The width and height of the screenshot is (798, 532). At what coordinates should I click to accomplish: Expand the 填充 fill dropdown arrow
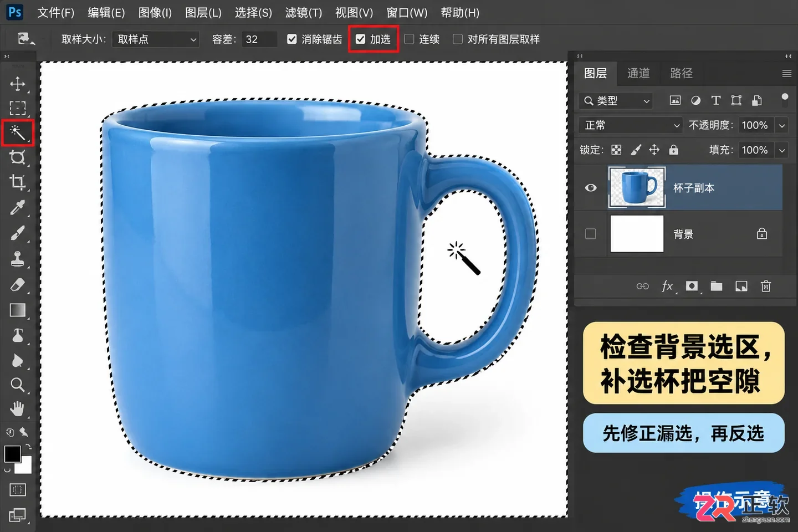point(782,150)
